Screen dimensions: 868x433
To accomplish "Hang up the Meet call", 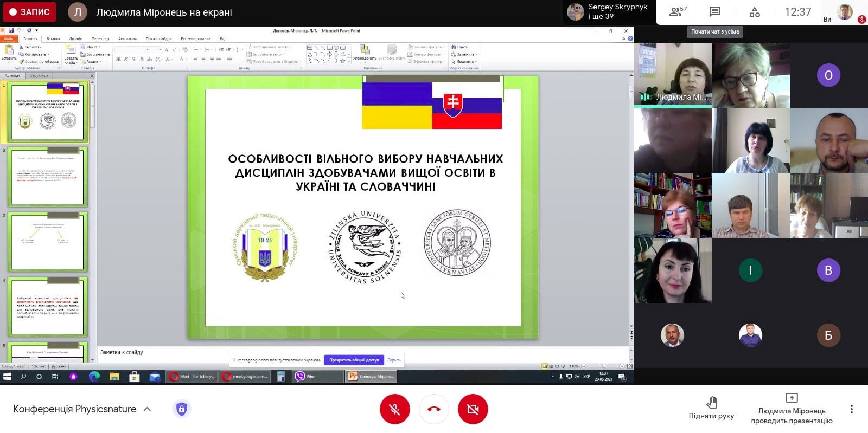I will pos(433,409).
